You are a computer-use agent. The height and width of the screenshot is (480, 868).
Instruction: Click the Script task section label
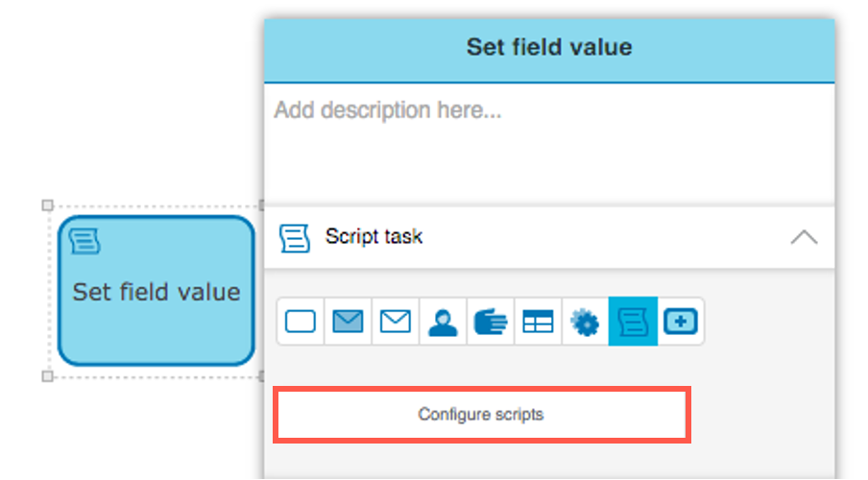coord(374,236)
